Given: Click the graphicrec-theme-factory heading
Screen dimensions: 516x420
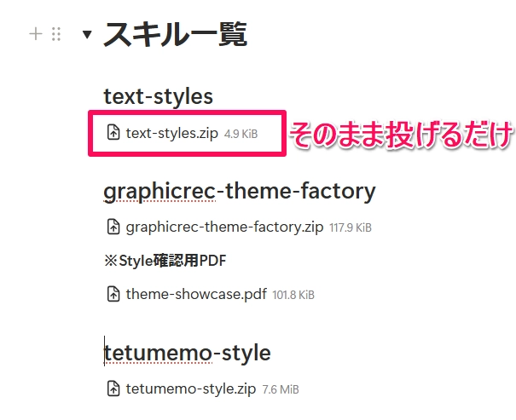Looking at the screenshot, I should pos(239,191).
